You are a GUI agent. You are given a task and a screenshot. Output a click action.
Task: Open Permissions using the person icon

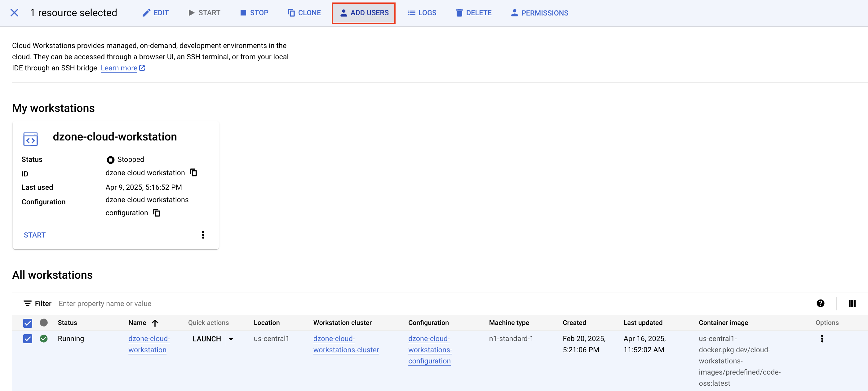point(514,13)
